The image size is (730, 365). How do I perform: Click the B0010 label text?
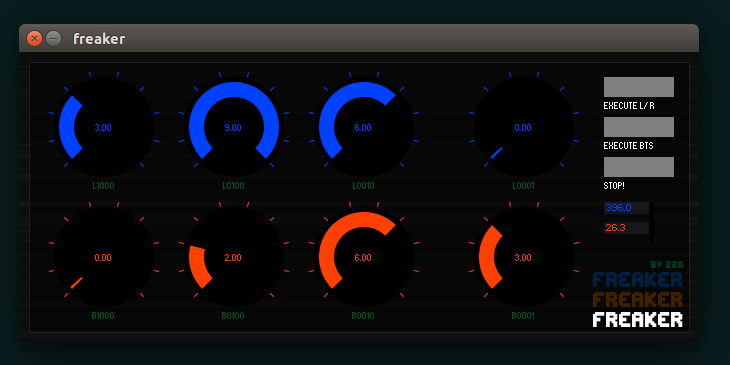(x=363, y=316)
